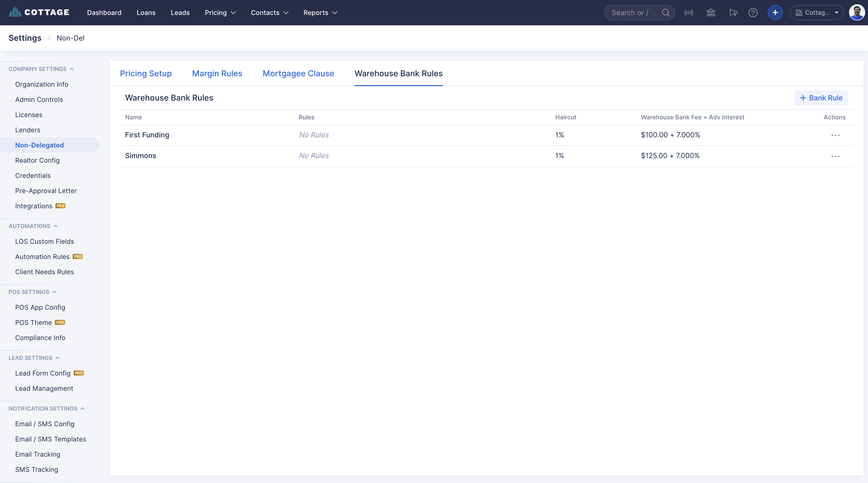Open the Cottag... organization selector dropdown
The width and height of the screenshot is (868, 483).
(x=816, y=13)
